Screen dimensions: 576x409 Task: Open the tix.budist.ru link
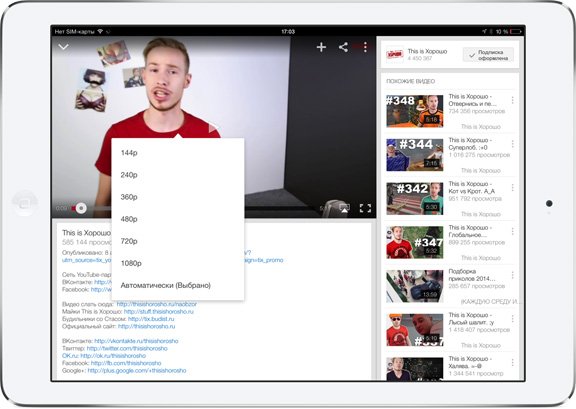[x=151, y=319]
